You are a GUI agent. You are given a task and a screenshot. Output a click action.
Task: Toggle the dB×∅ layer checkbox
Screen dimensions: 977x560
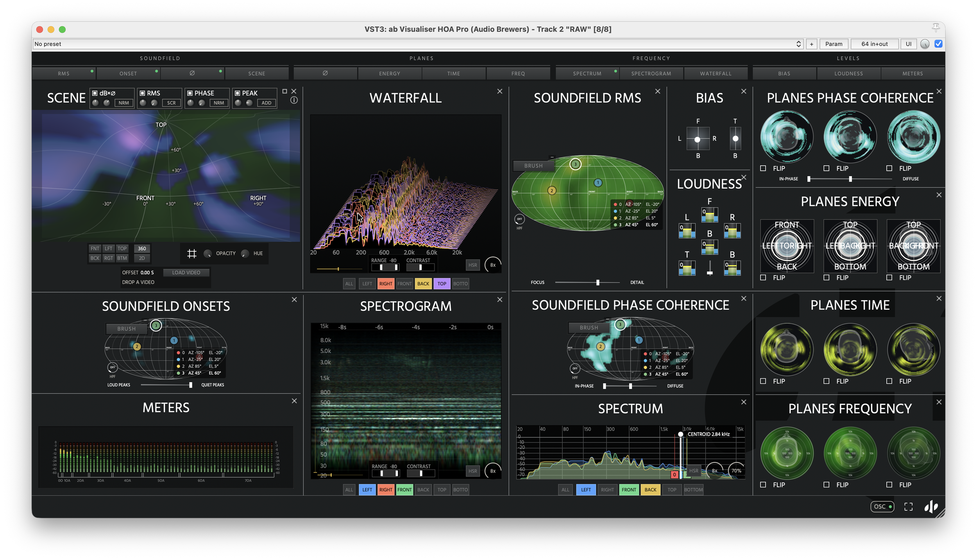point(95,93)
